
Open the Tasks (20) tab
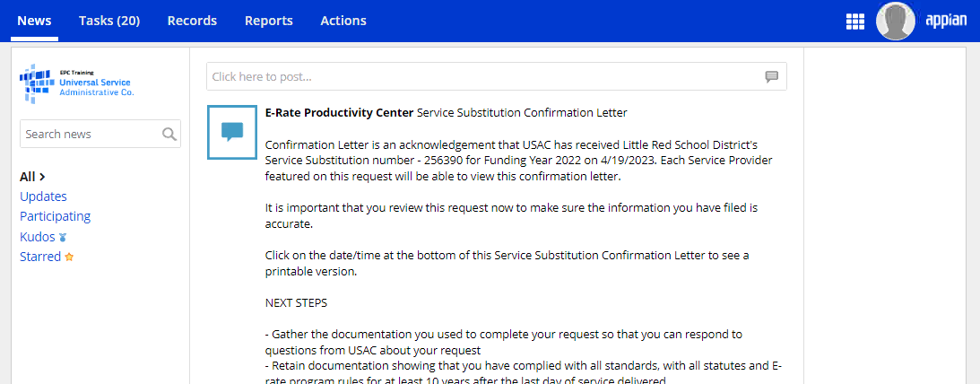click(109, 21)
